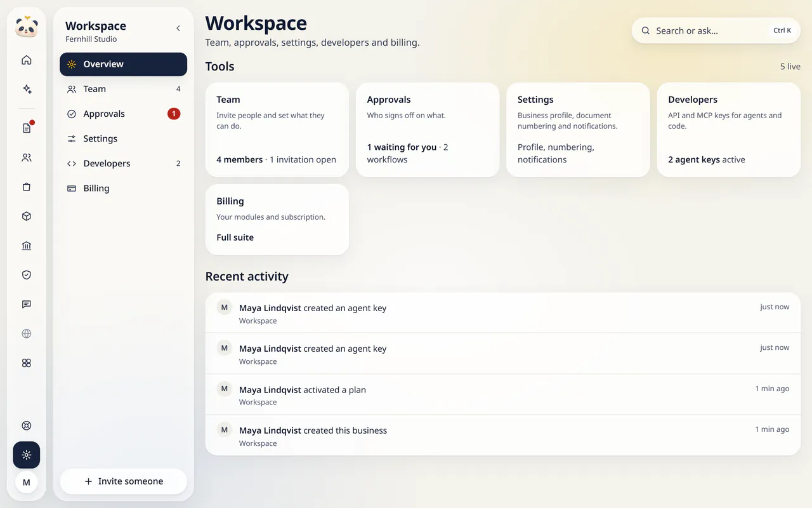Image resolution: width=812 pixels, height=508 pixels.
Task: Click the 'Recent activity' heading
Action: [247, 276]
